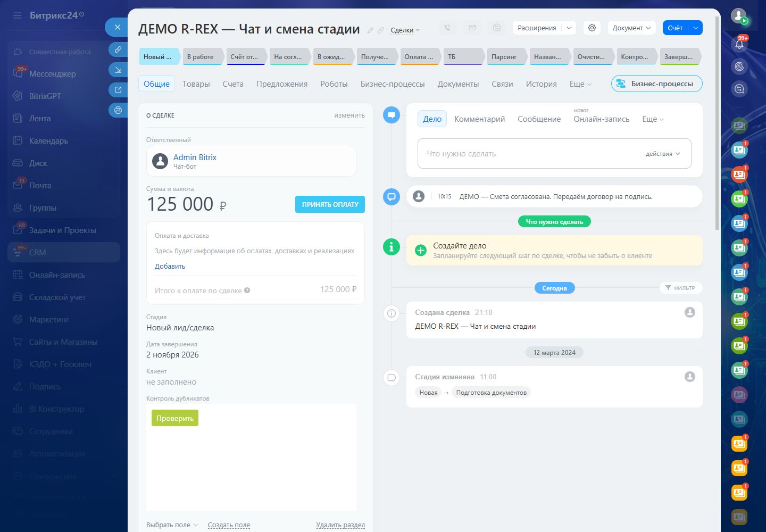Click the pencil icon to edit deal title
This screenshot has height=532, width=766.
pyautogui.click(x=370, y=30)
